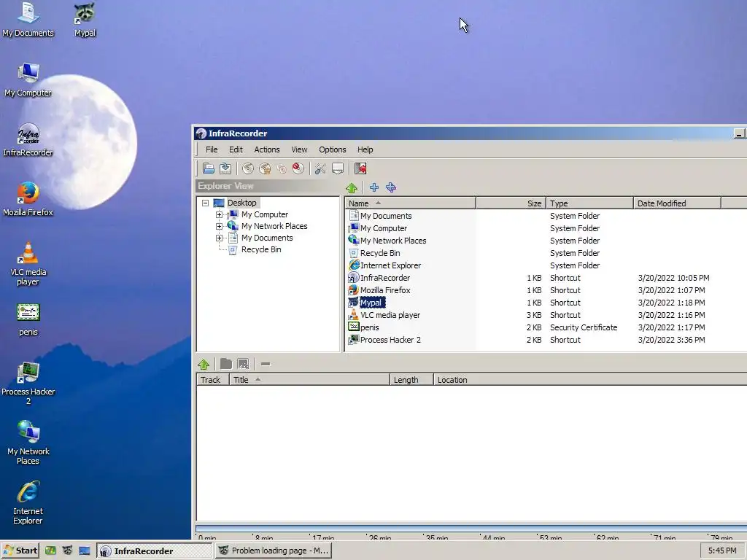Viewport: 747px width, 560px height.
Task: Open configuration via wrench-and-screwdriver icon
Action: pos(320,168)
